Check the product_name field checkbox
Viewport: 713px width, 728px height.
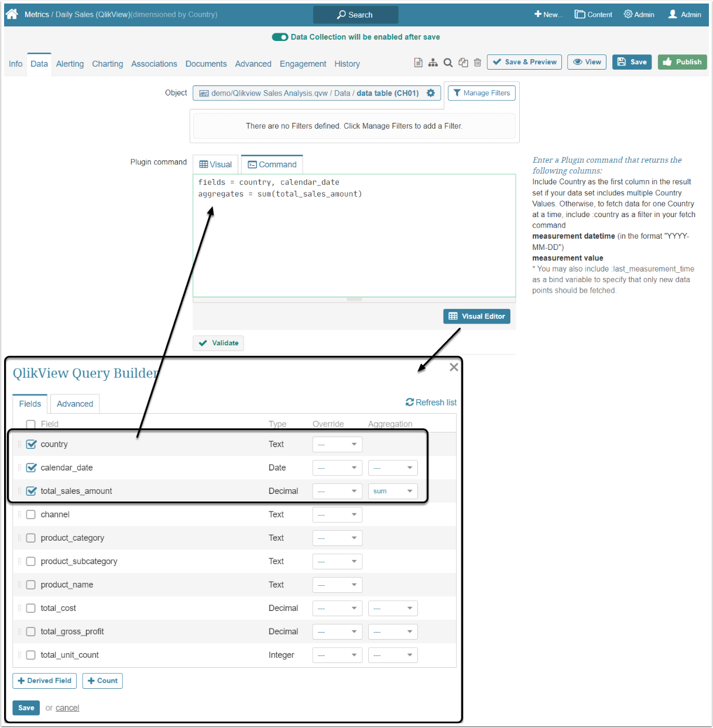[x=31, y=585]
